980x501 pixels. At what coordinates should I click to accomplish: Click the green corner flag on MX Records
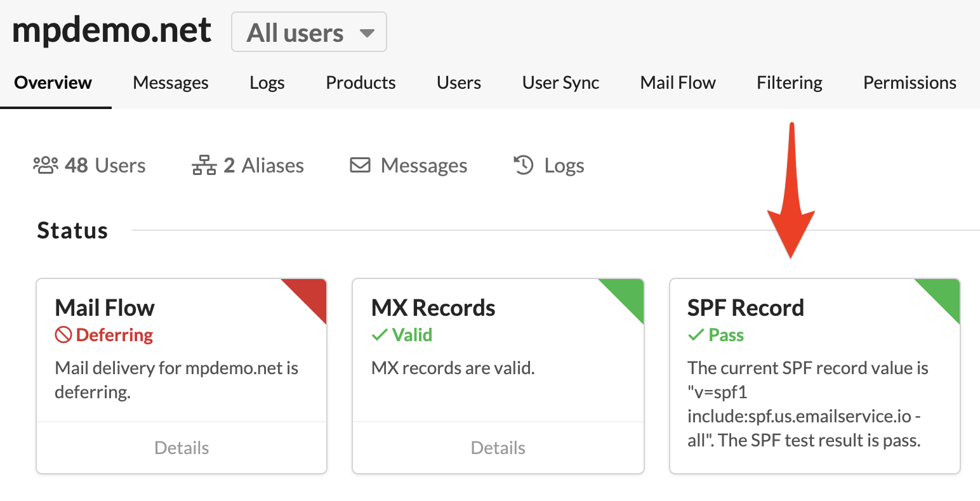(x=628, y=294)
